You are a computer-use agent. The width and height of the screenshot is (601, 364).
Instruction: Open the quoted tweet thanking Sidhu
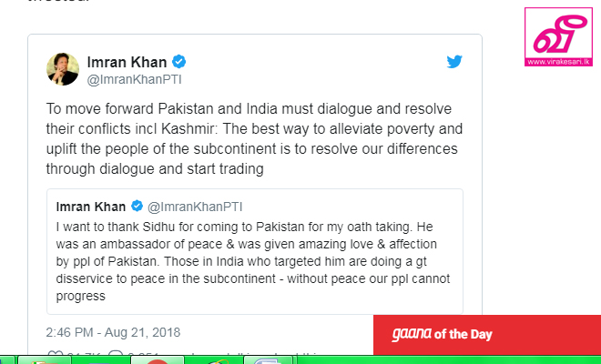click(255, 251)
